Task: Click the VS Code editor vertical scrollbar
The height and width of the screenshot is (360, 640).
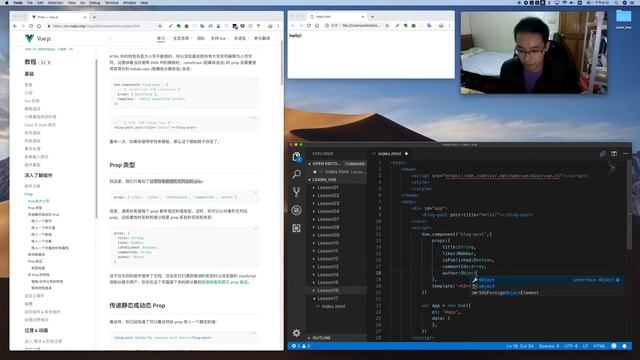Action: pyautogui.click(x=630, y=204)
